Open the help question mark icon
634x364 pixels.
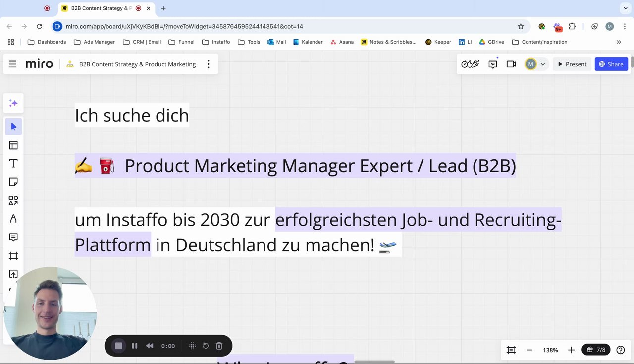click(x=620, y=350)
